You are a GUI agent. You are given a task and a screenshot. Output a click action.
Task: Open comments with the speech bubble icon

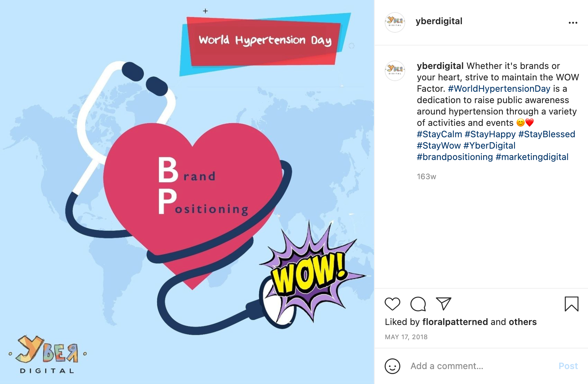(x=418, y=304)
